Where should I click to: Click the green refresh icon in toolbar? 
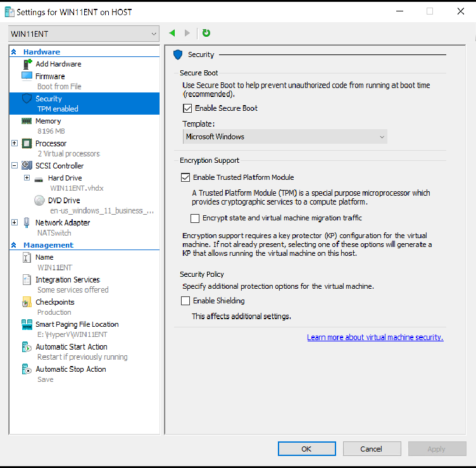pos(206,33)
